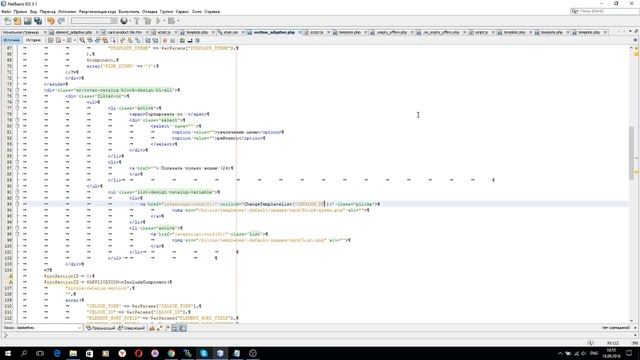Stop macro recording icon

(173, 40)
